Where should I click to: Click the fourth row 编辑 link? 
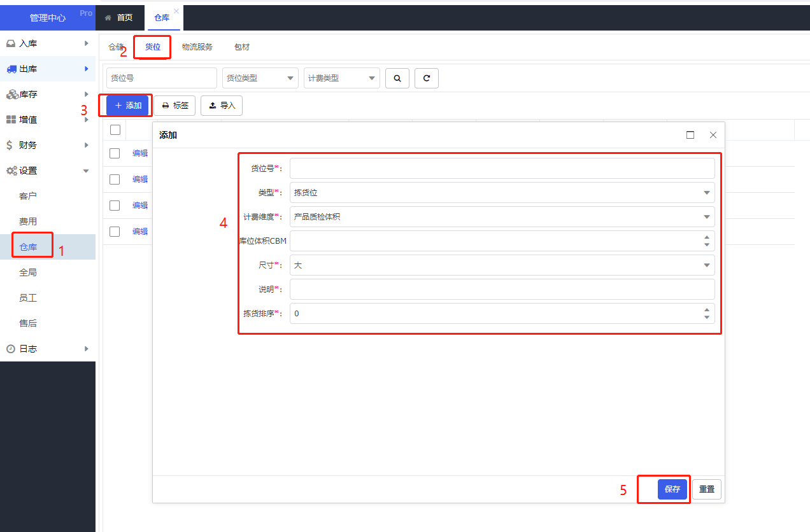tap(140, 232)
